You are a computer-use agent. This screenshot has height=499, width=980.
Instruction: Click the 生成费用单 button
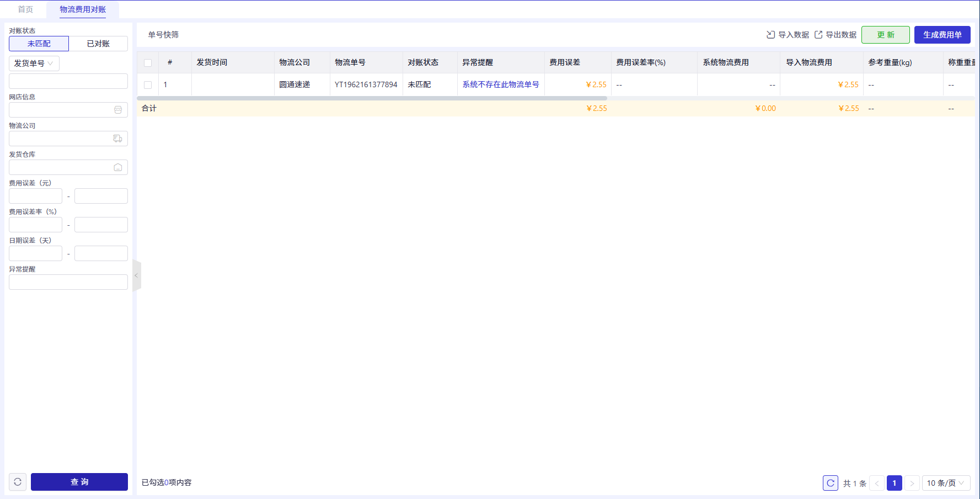pyautogui.click(x=942, y=35)
